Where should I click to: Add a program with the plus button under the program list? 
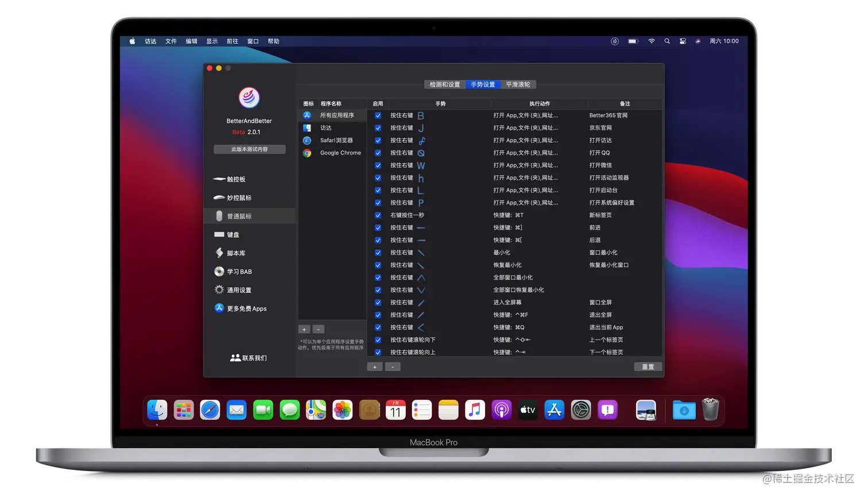pyautogui.click(x=304, y=330)
